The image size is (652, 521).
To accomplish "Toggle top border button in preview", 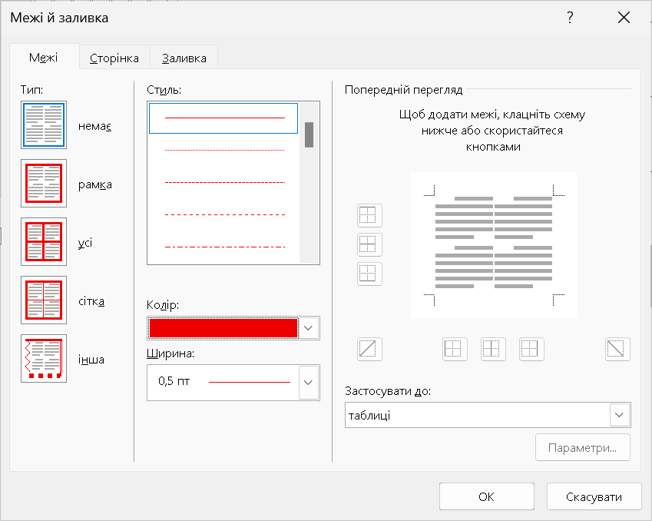I will pyautogui.click(x=369, y=215).
